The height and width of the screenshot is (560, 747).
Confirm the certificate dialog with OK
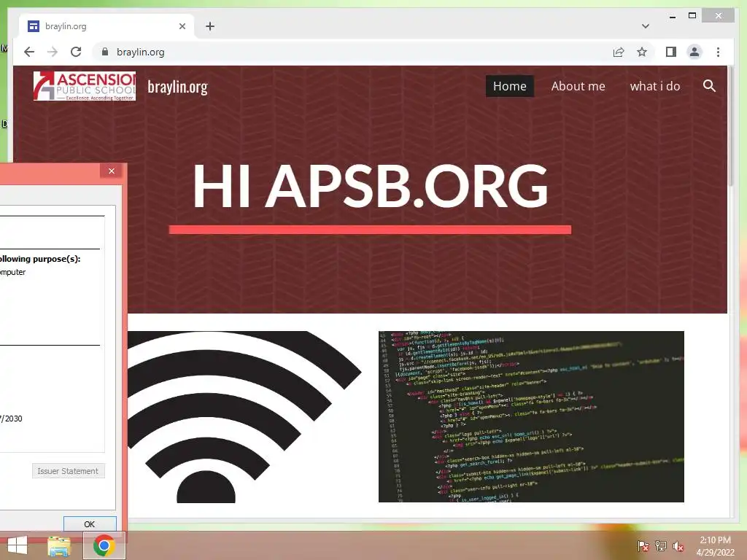90,524
